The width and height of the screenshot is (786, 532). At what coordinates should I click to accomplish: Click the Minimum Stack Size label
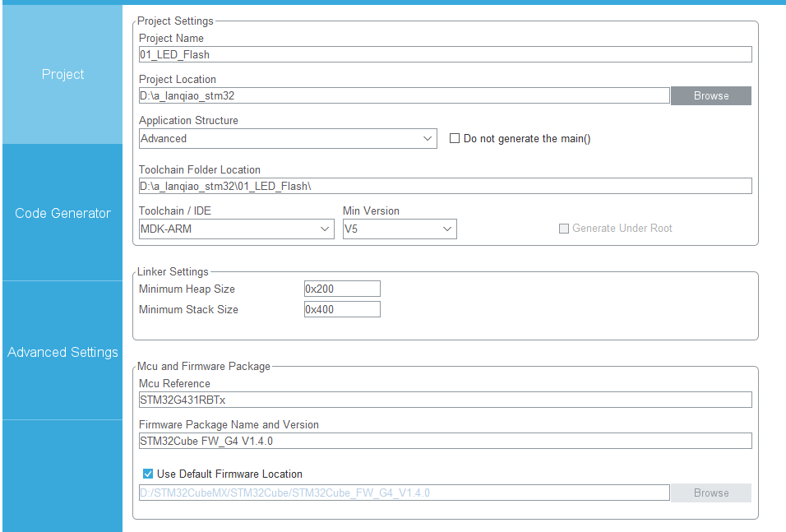point(188,309)
